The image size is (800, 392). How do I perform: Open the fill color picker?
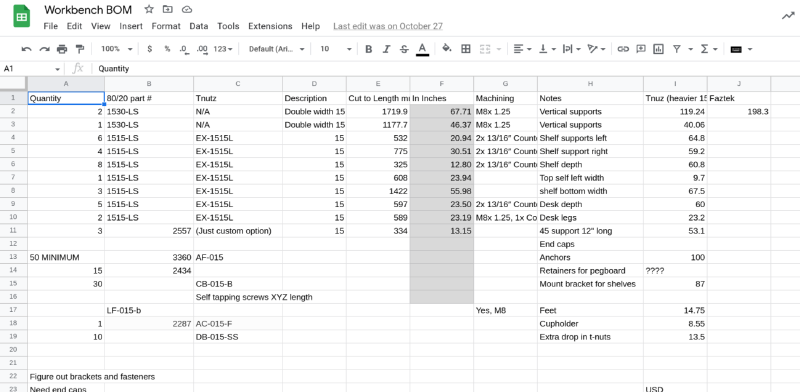pos(447,49)
